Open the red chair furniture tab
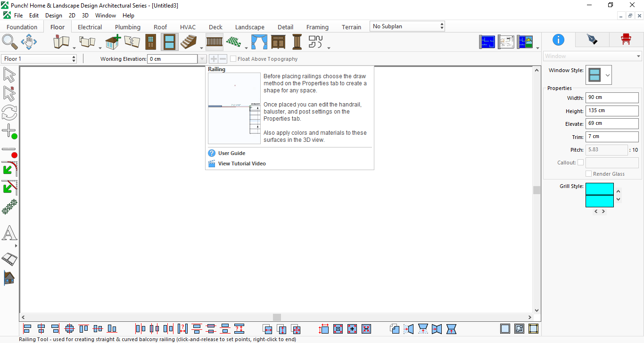Viewport: 644px width, 343px height. coord(626,40)
